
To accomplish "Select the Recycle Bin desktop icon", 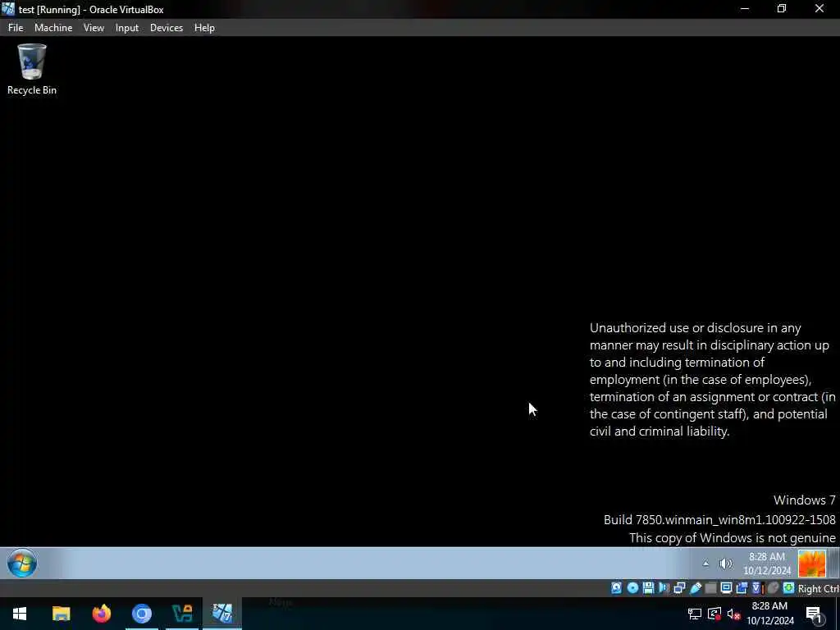I will pos(32,70).
